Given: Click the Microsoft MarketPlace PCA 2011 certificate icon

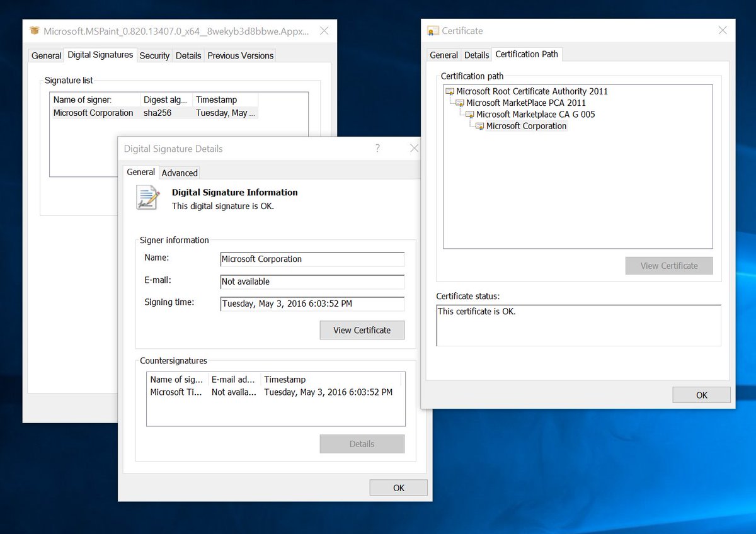Looking at the screenshot, I should pos(460,103).
